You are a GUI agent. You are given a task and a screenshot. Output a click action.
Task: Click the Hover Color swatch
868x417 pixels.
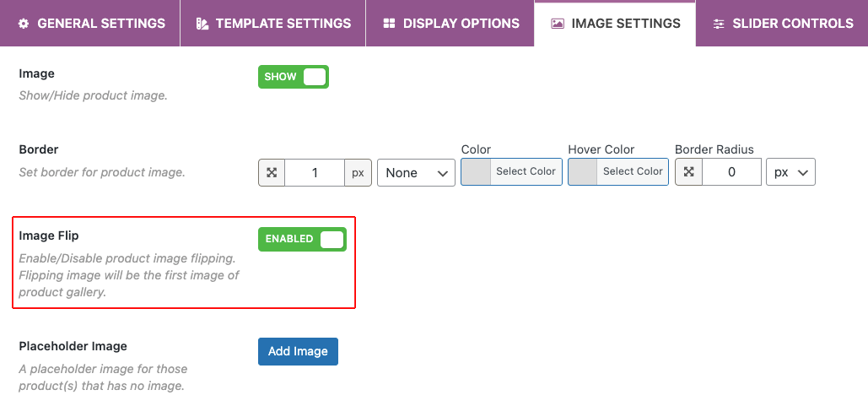[583, 171]
